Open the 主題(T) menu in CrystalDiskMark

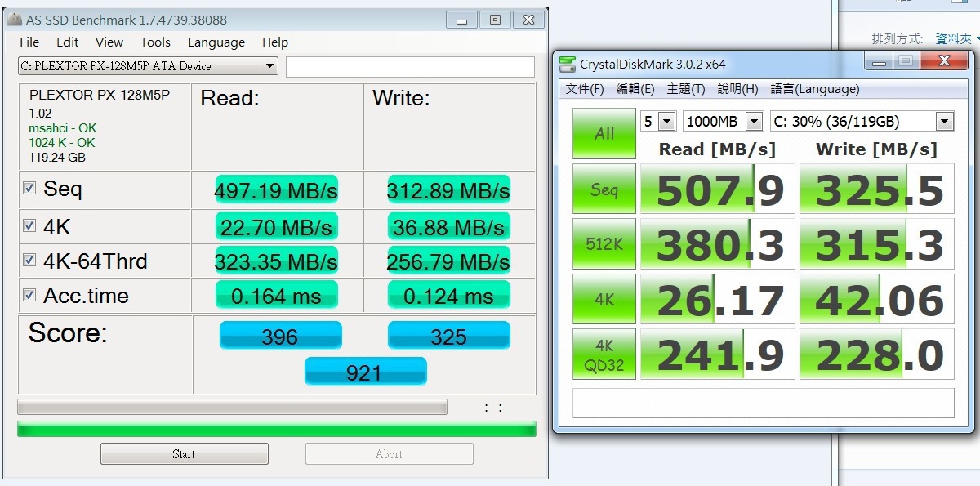[686, 89]
